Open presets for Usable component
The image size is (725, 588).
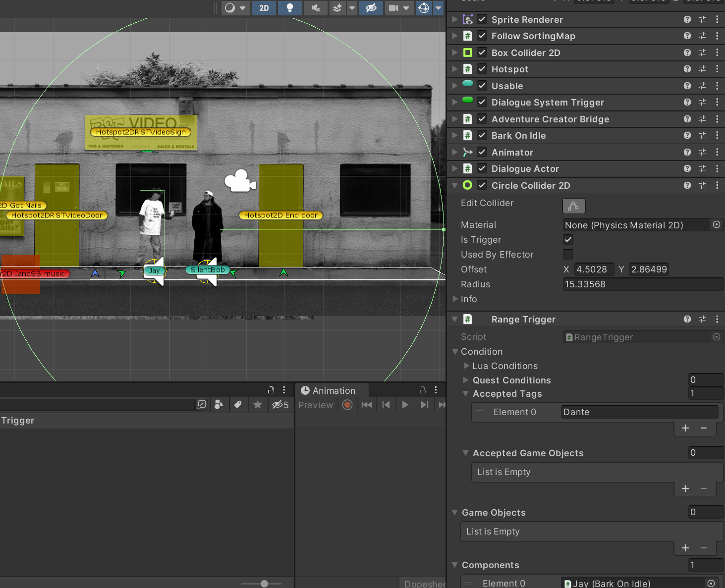702,86
